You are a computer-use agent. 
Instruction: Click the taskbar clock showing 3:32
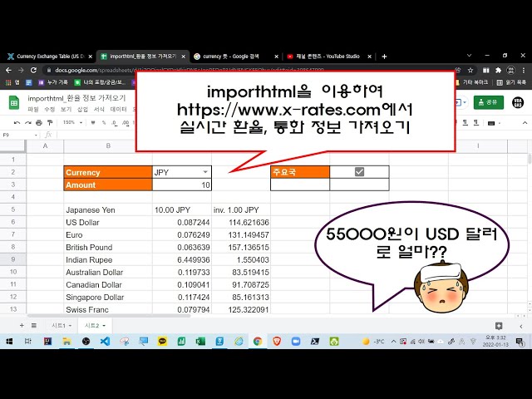pyautogui.click(x=495, y=341)
